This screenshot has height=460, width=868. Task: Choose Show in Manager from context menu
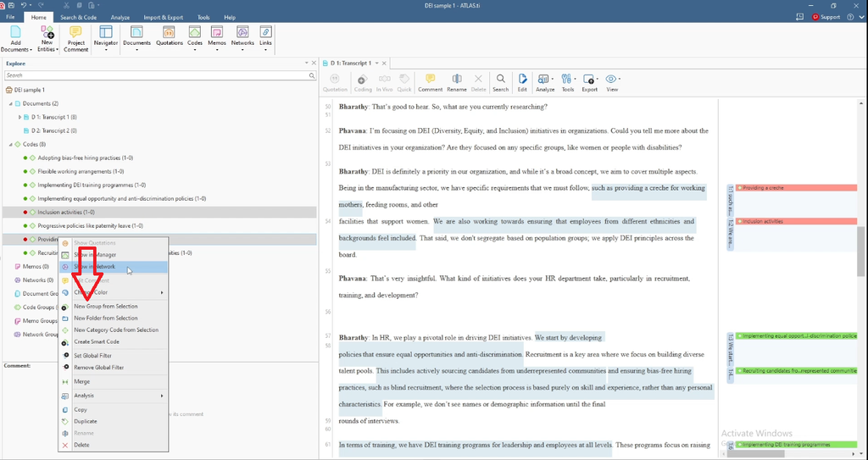click(114, 255)
